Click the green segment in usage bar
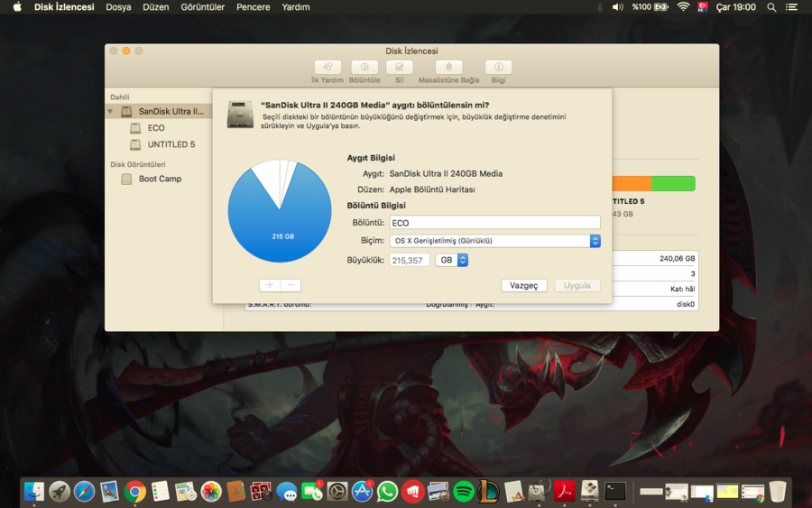This screenshot has width=812, height=508. [673, 183]
